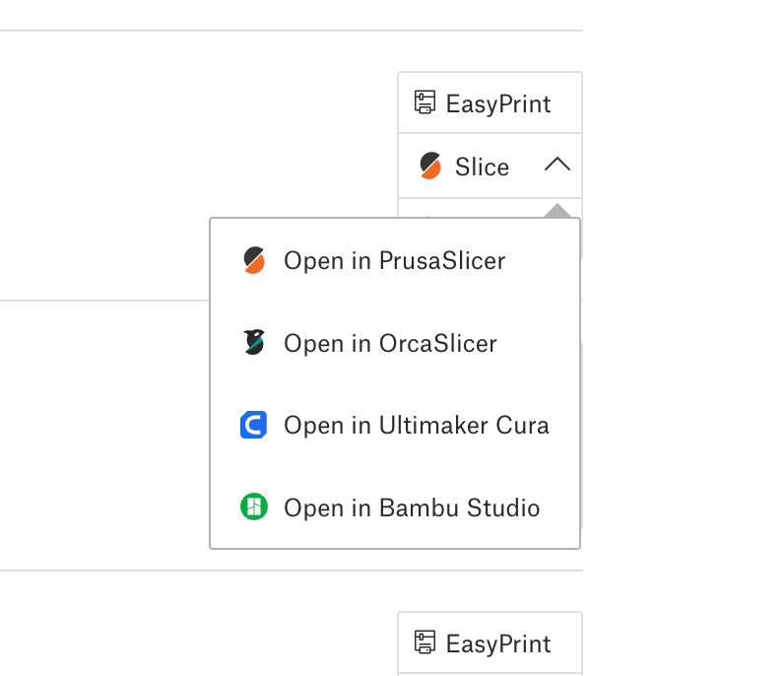Click the Slice label text
Image resolution: width=784 pixels, height=676 pixels.
coord(482,167)
